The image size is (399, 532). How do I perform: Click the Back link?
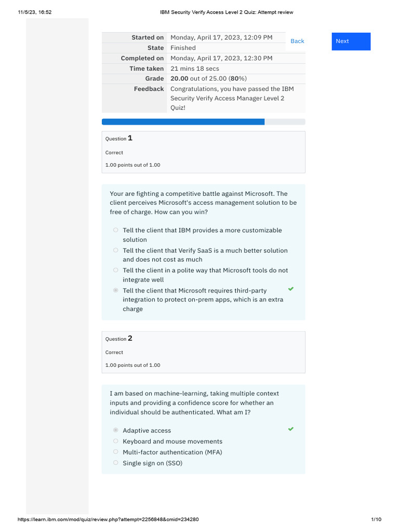[297, 42]
